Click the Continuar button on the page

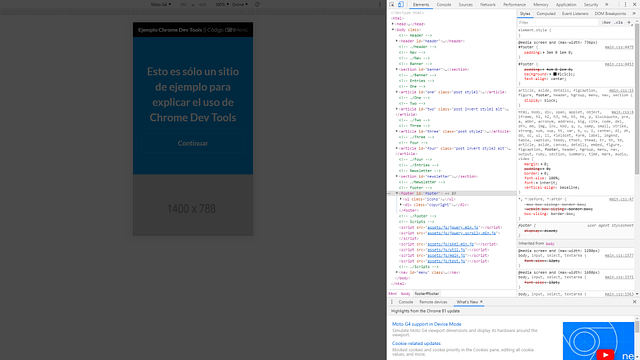point(193,143)
